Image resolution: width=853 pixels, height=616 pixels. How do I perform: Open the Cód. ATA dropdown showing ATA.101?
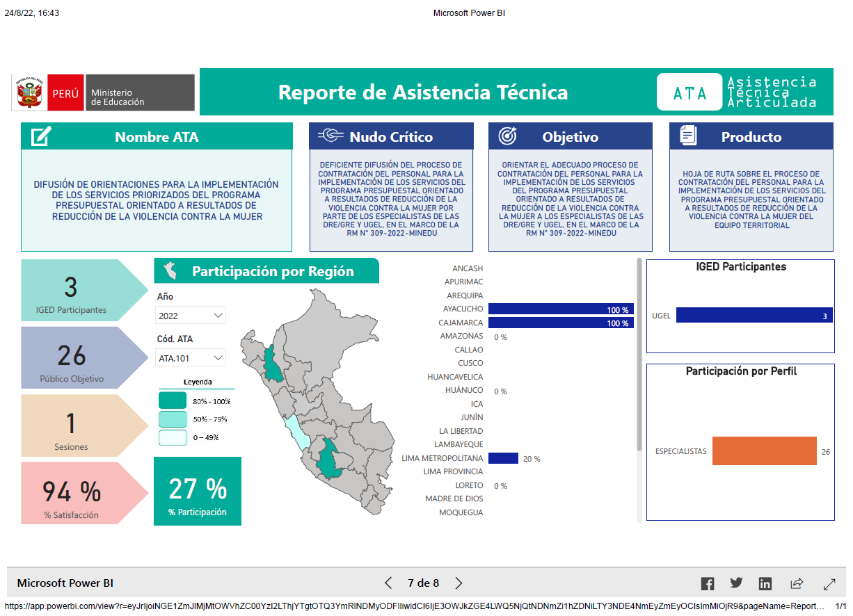coord(191,359)
